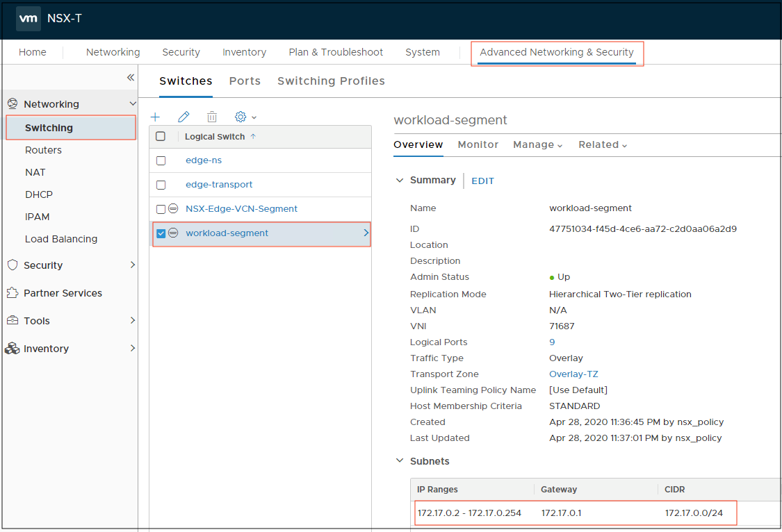Select the Edit pencil icon
Image resolution: width=782 pixels, height=532 pixels.
click(x=184, y=117)
